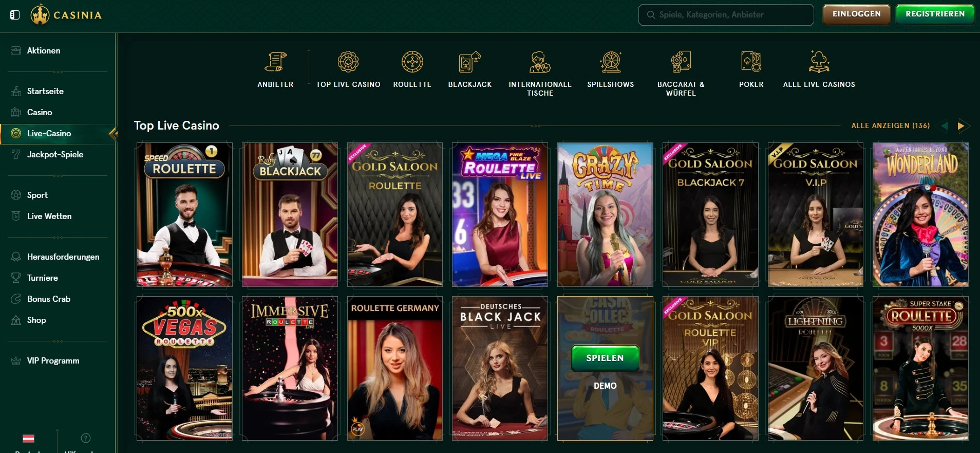This screenshot has width=980, height=453.
Task: Open the Poker cards icon
Action: point(751,62)
